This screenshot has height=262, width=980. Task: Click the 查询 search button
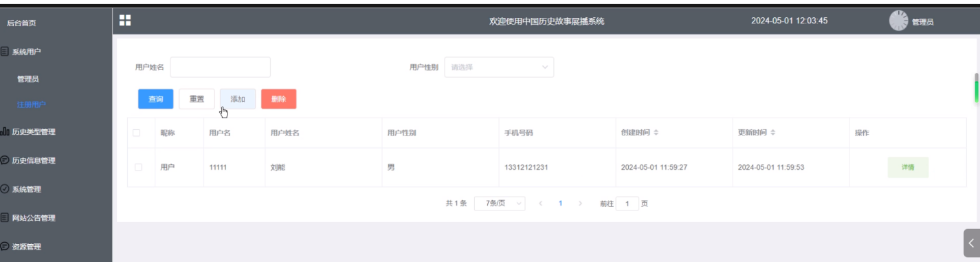tap(156, 99)
